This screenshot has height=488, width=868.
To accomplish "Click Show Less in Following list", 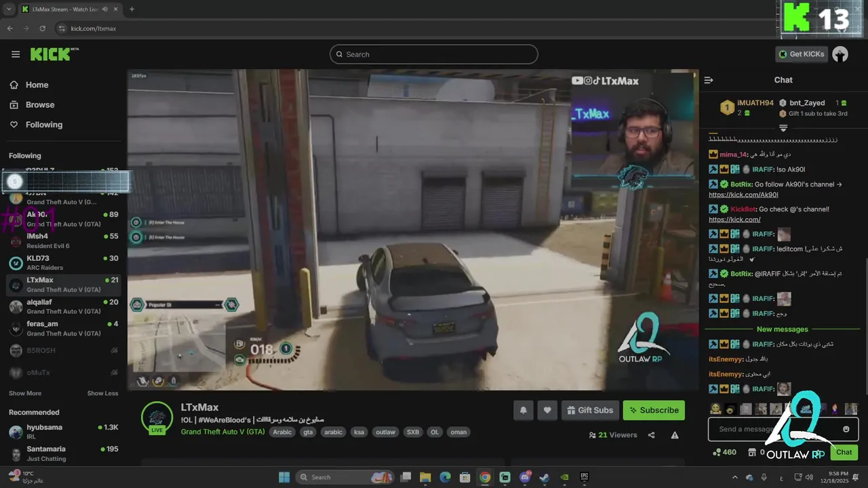I will pyautogui.click(x=102, y=393).
